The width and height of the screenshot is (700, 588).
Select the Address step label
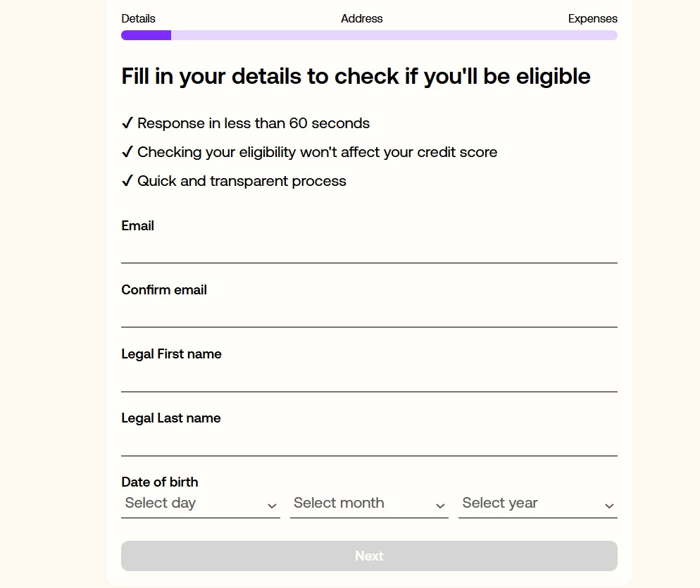point(361,19)
